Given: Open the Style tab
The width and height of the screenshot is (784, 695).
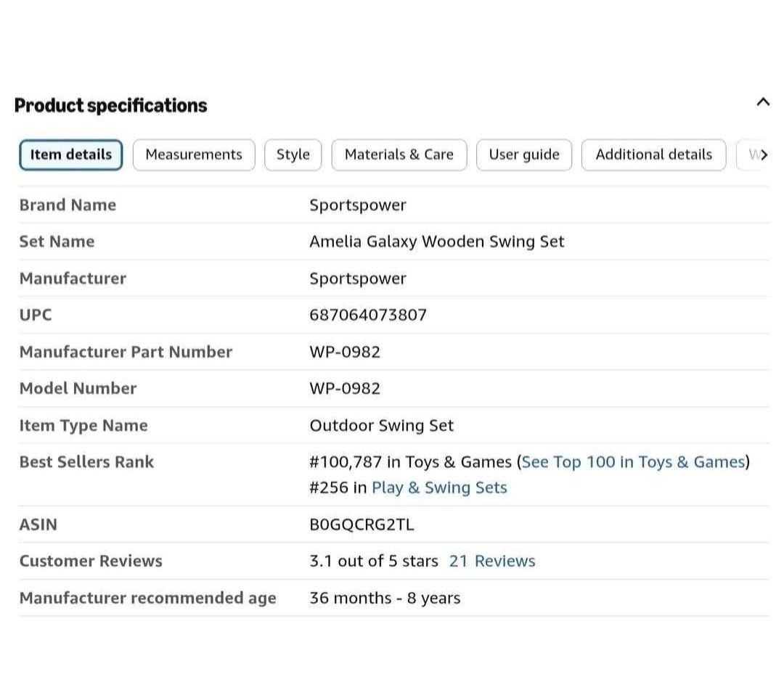Looking at the screenshot, I should point(293,155).
